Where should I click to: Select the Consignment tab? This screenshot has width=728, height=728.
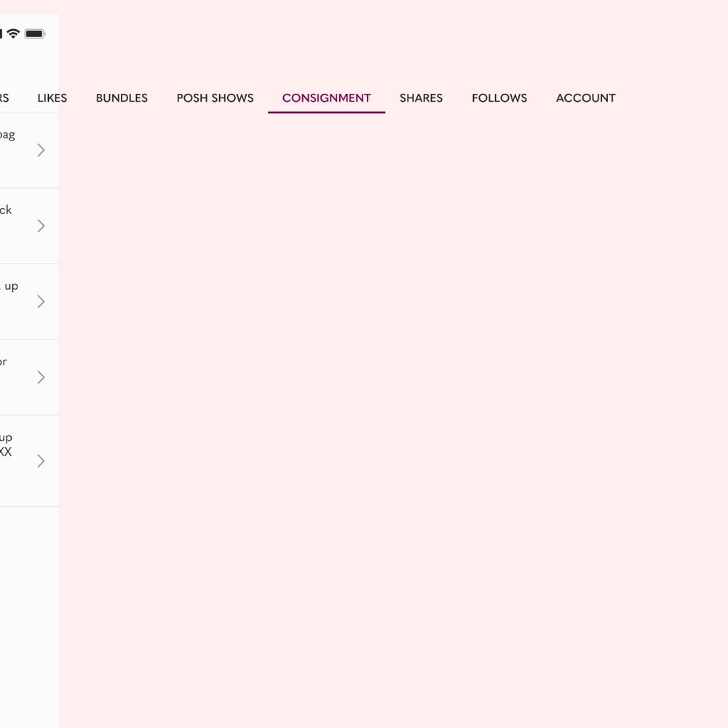point(326,98)
